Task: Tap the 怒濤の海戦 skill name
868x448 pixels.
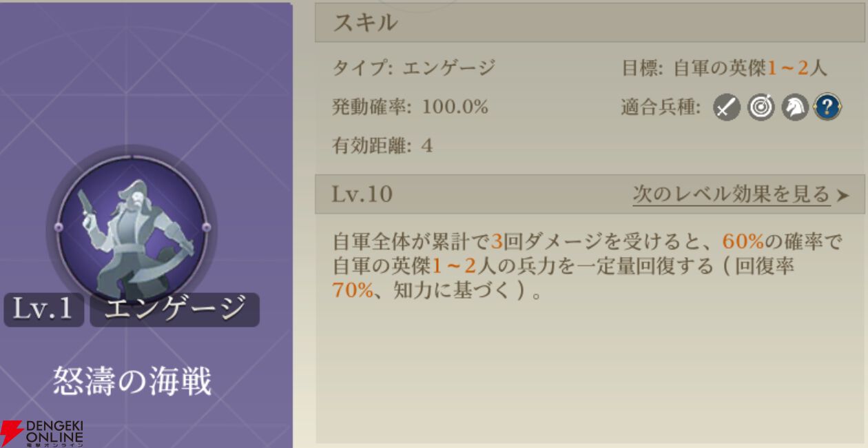Action: point(132,381)
